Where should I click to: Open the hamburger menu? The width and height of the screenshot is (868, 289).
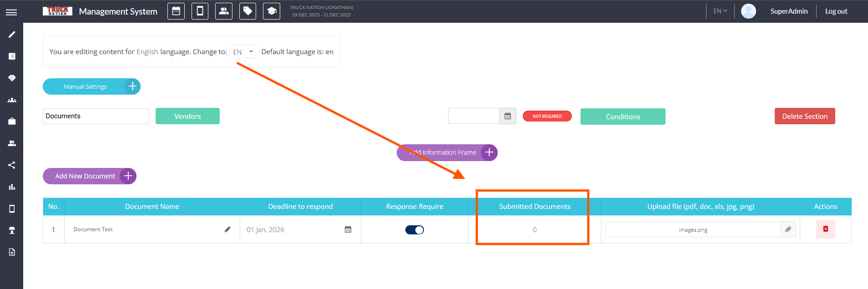pos(11,12)
